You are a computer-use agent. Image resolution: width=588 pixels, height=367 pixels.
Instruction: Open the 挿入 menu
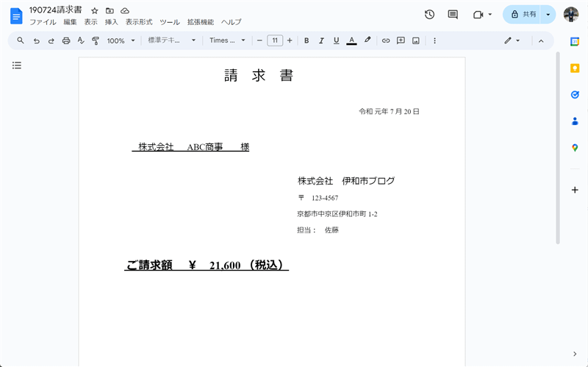coord(112,22)
